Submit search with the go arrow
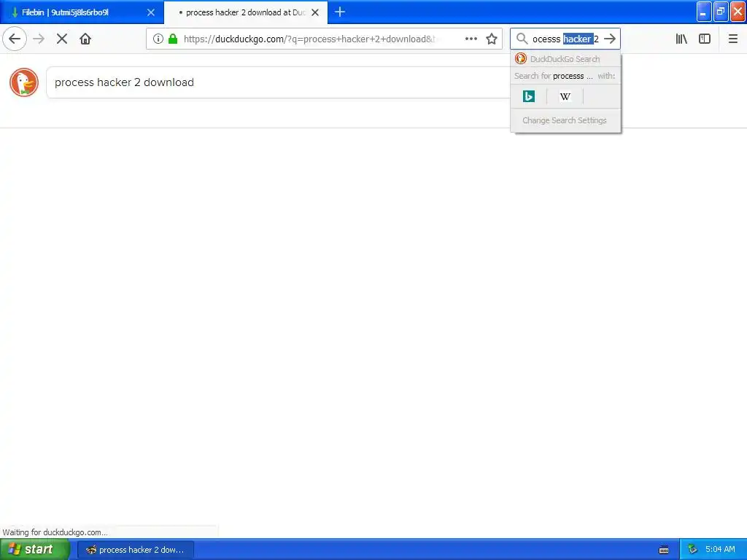The image size is (747, 560). click(x=610, y=39)
